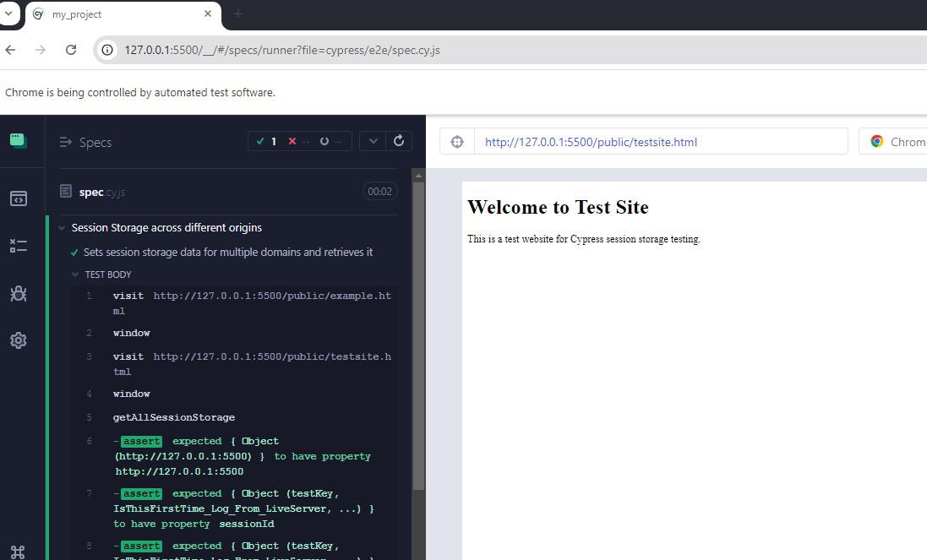Select assert 7 to have property sessionId
The width and height of the screenshot is (927, 560).
(233, 508)
